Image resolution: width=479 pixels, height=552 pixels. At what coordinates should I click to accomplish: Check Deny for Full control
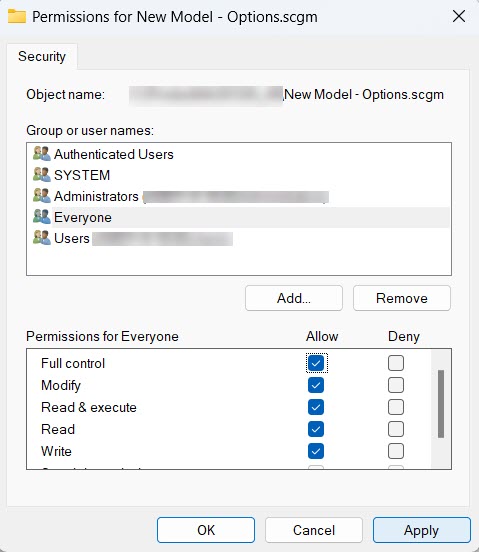tap(396, 363)
